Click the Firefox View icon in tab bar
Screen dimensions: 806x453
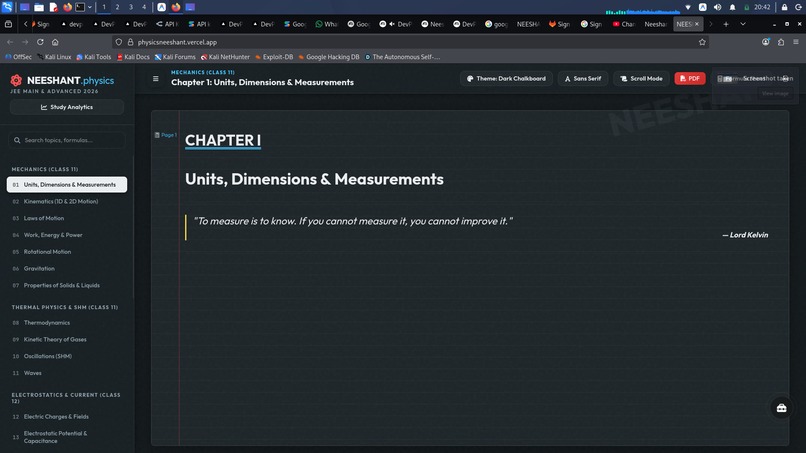pyautogui.click(x=8, y=24)
